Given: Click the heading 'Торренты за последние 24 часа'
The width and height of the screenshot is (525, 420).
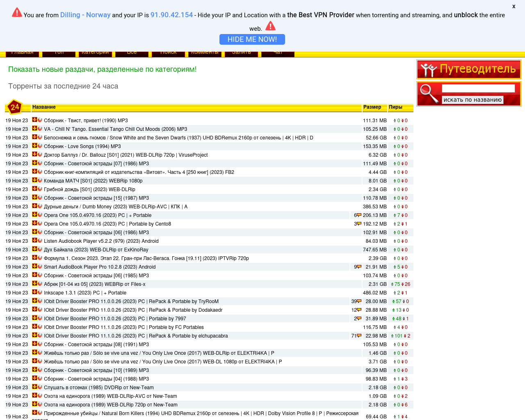Looking at the screenshot, I should [63, 86].
